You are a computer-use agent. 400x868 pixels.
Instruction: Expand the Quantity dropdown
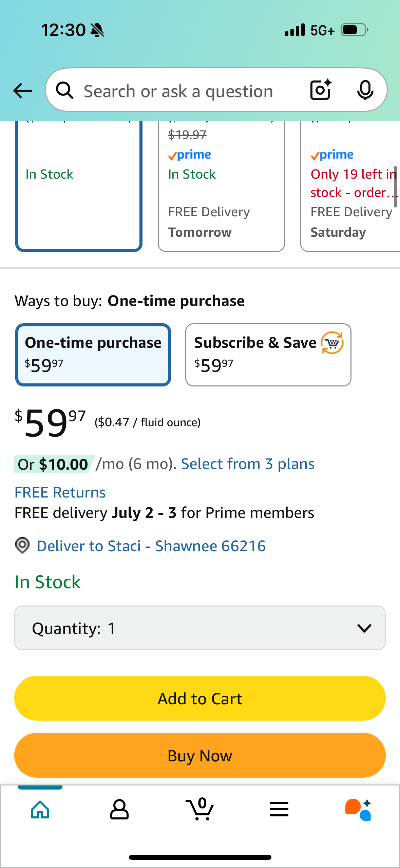tap(200, 628)
